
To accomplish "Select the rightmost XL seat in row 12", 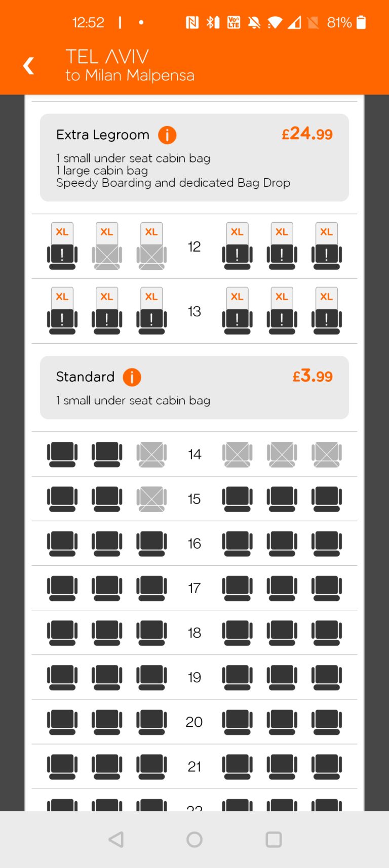I will click(327, 246).
